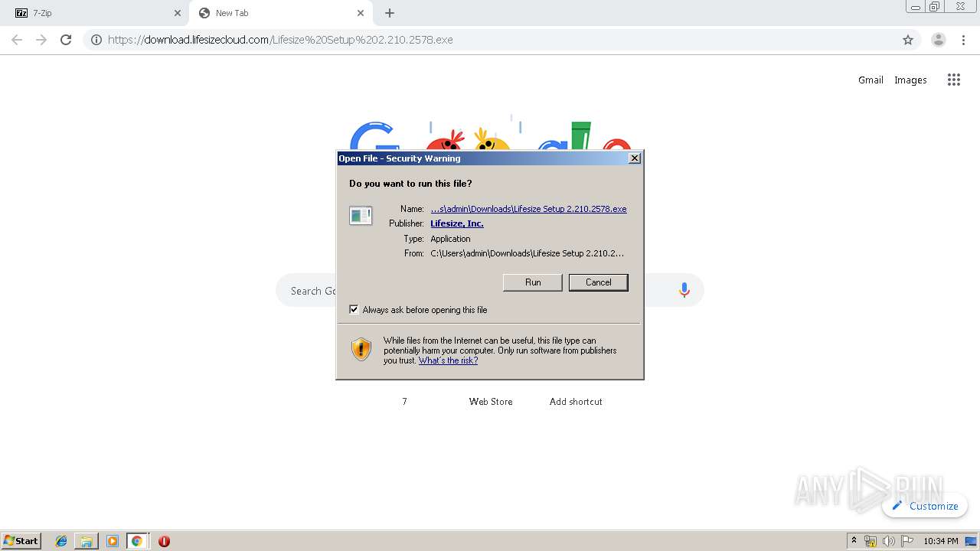Viewport: 980px width, 551px height.
Task: Click the Action Center flag icon
Action: (x=907, y=541)
